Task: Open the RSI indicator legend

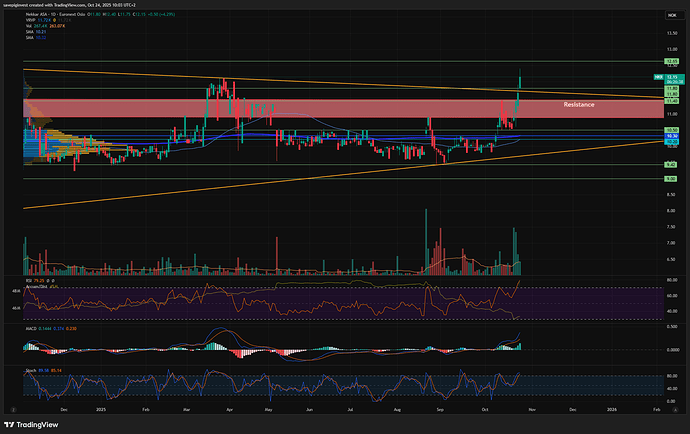Action: [x=27, y=283]
